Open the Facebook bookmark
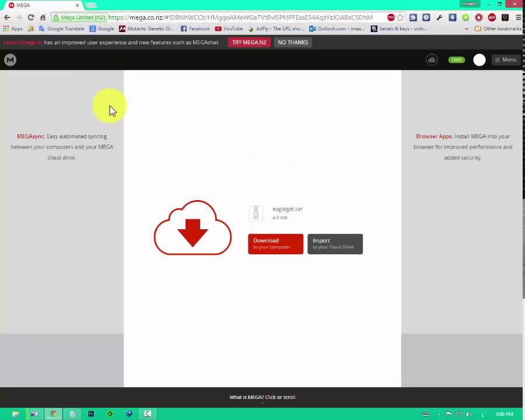The width and height of the screenshot is (525, 420). click(195, 29)
